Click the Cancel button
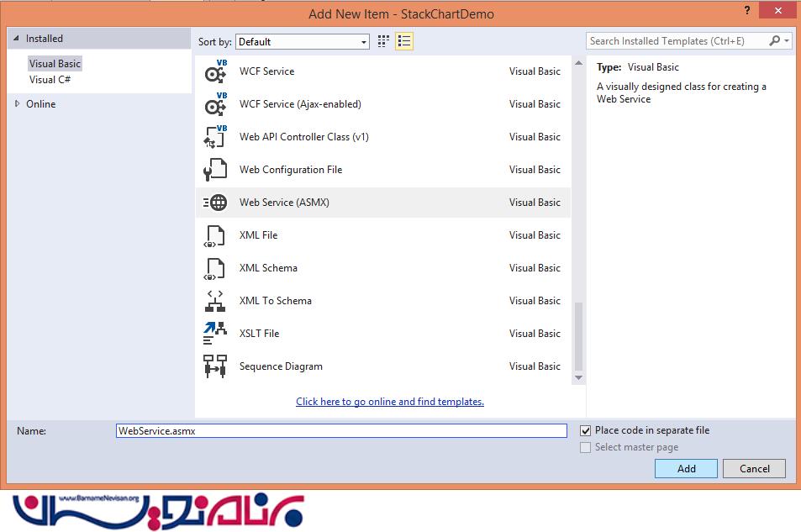 pyautogui.click(x=754, y=469)
